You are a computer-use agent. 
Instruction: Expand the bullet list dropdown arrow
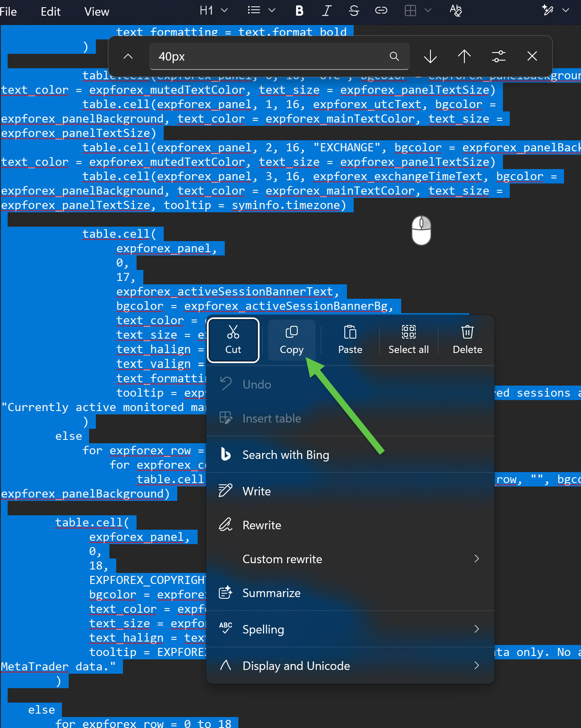tap(272, 11)
